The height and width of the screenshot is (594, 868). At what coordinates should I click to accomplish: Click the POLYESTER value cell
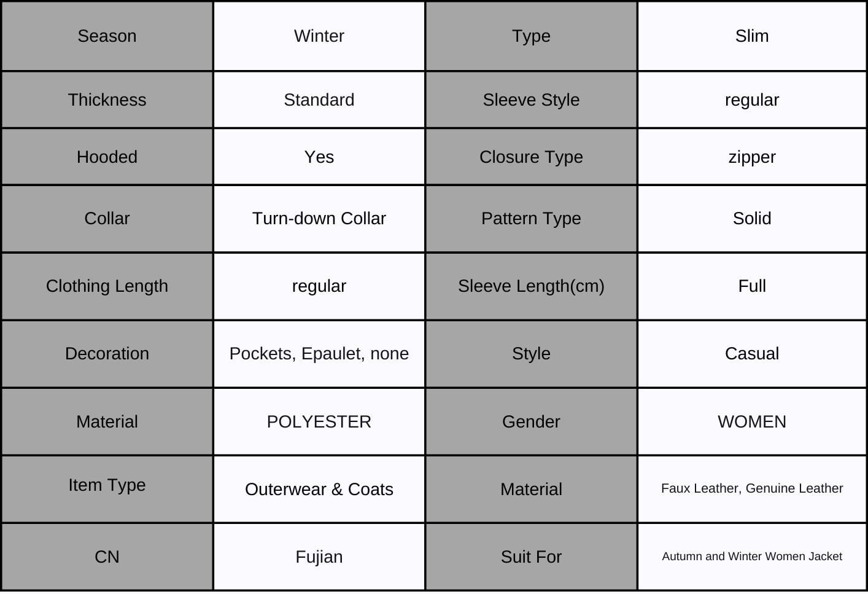(x=319, y=421)
